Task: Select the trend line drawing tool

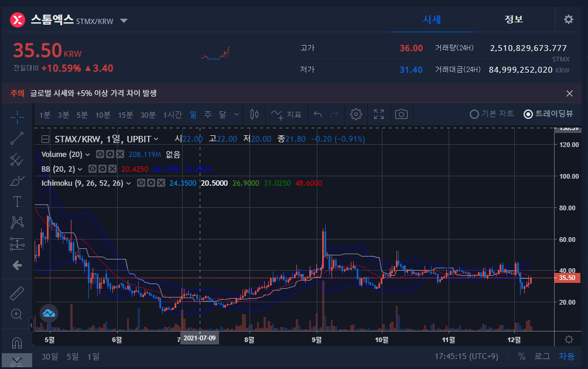Action: point(17,138)
